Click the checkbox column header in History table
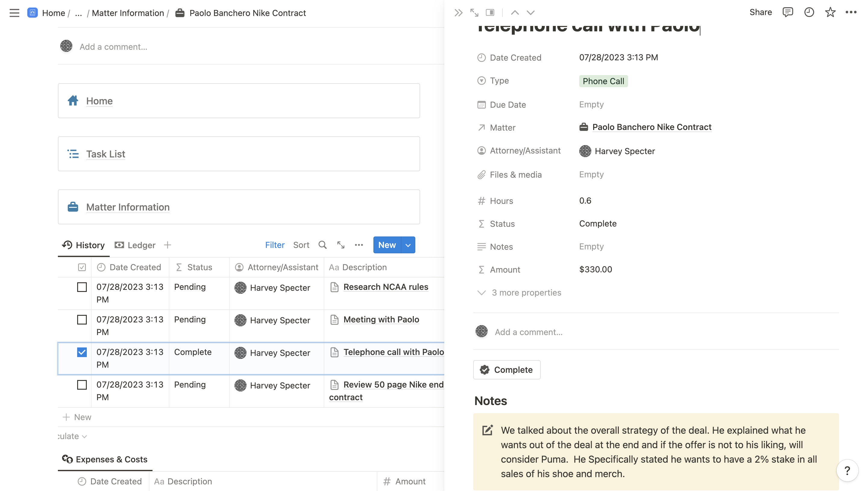Viewport: 868px width, 491px height. click(x=82, y=267)
